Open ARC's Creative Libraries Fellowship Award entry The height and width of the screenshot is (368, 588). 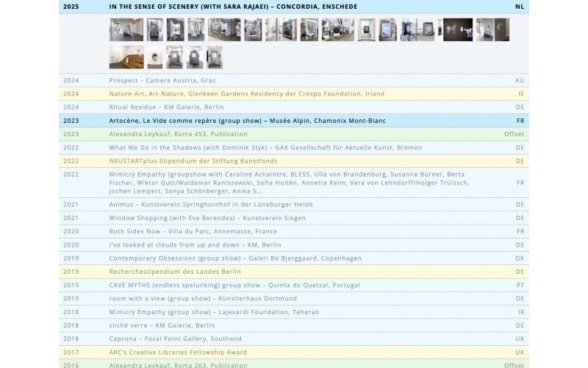point(293,353)
